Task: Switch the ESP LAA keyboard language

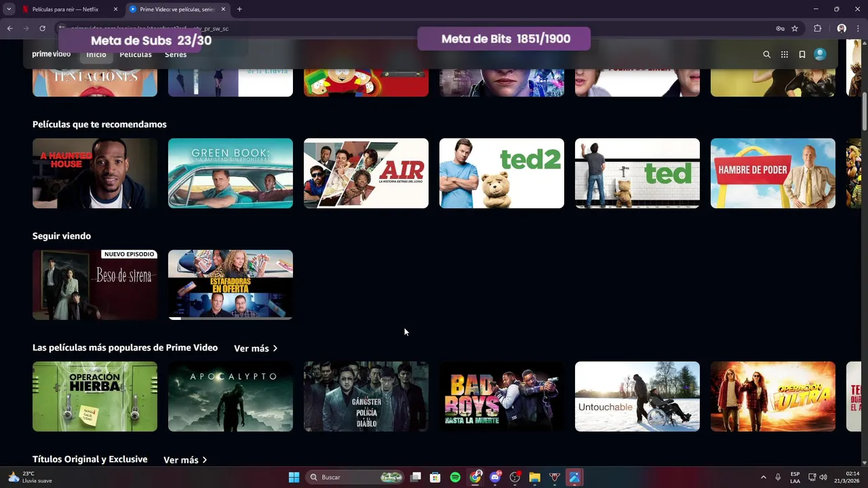Action: (795, 477)
